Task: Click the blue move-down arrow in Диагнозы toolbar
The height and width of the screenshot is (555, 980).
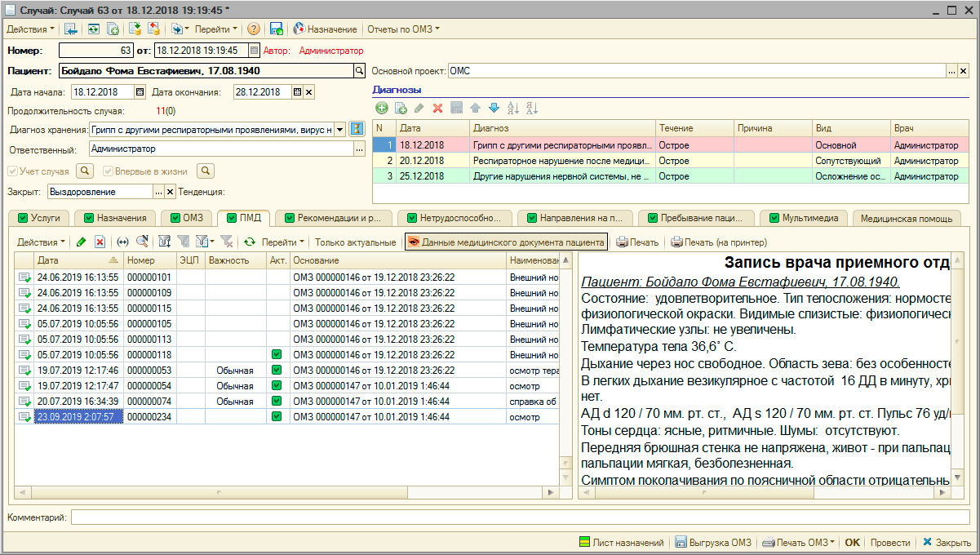Action: [493, 108]
